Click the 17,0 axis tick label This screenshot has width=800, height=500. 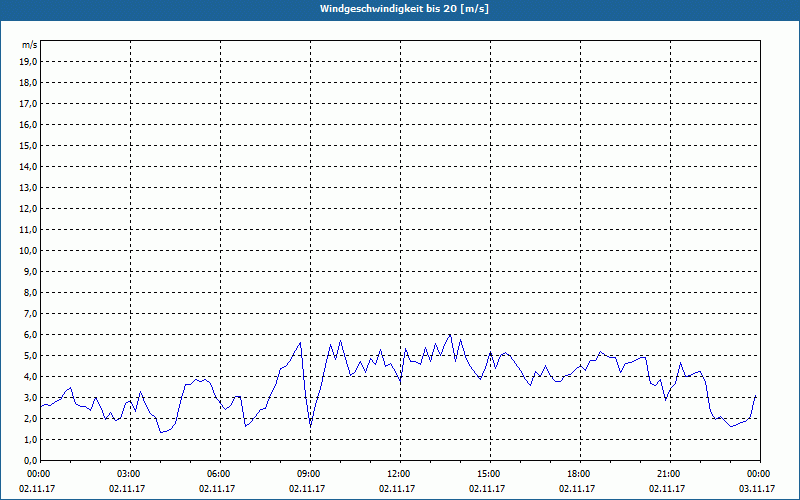click(29, 104)
